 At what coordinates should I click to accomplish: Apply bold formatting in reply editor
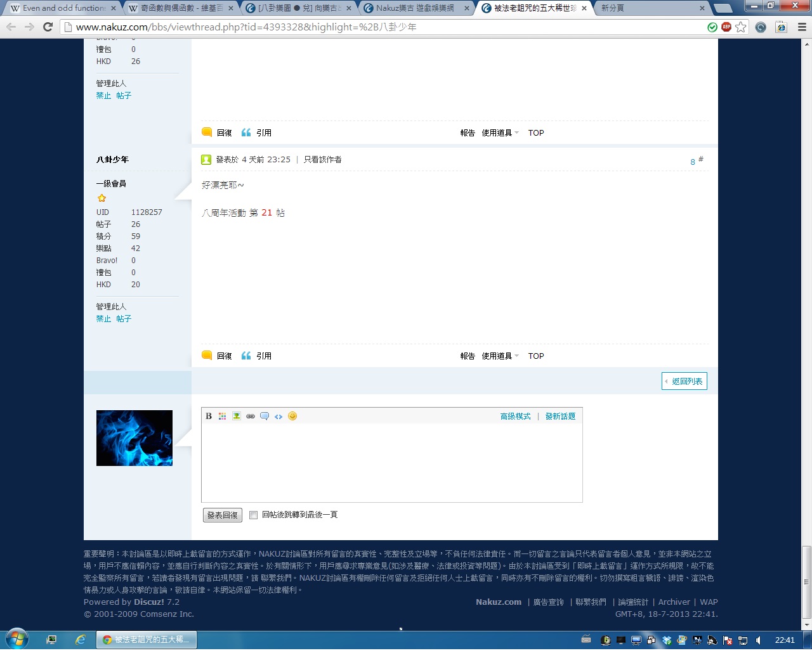[209, 417]
